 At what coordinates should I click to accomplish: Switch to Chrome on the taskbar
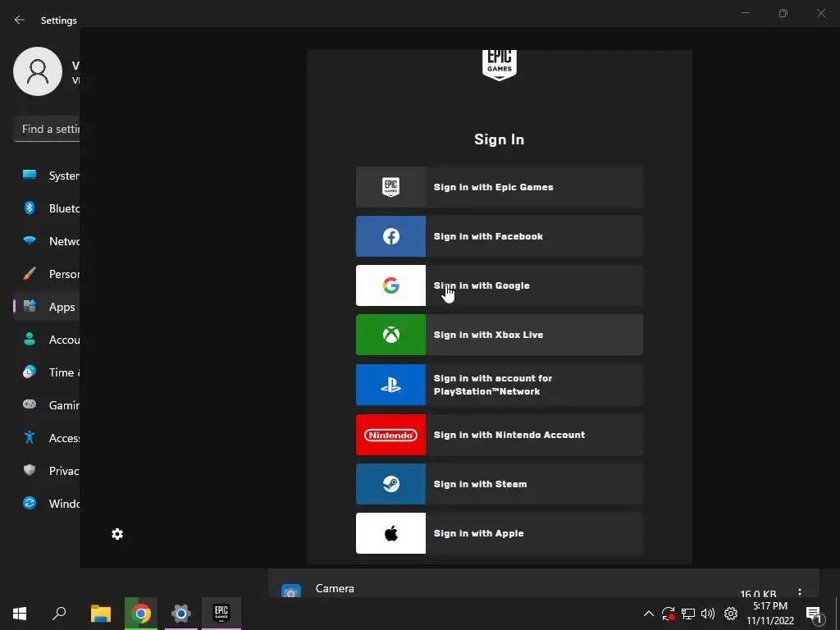click(x=141, y=614)
